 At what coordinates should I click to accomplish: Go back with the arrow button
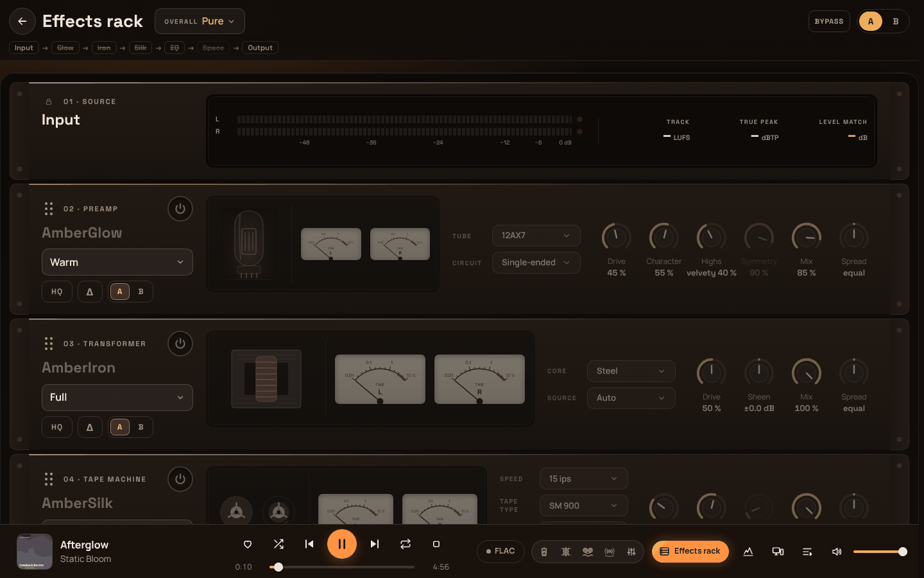pyautogui.click(x=22, y=21)
